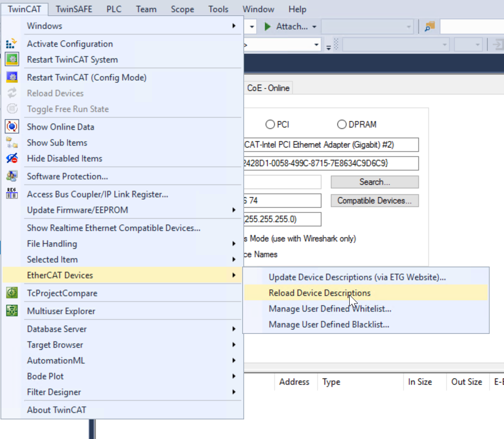The height and width of the screenshot is (439, 504).
Task: Click the blue Restart TwinCAT Config Mode icon
Action: coord(12,77)
